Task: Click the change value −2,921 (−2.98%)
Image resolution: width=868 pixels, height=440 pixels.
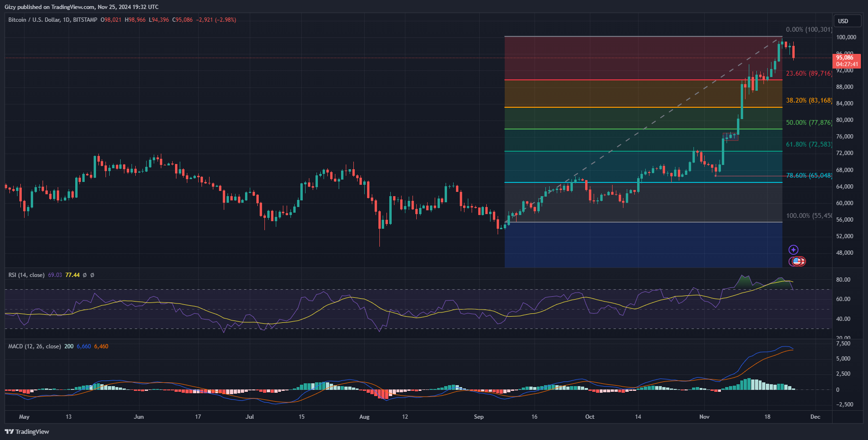Action: point(216,20)
